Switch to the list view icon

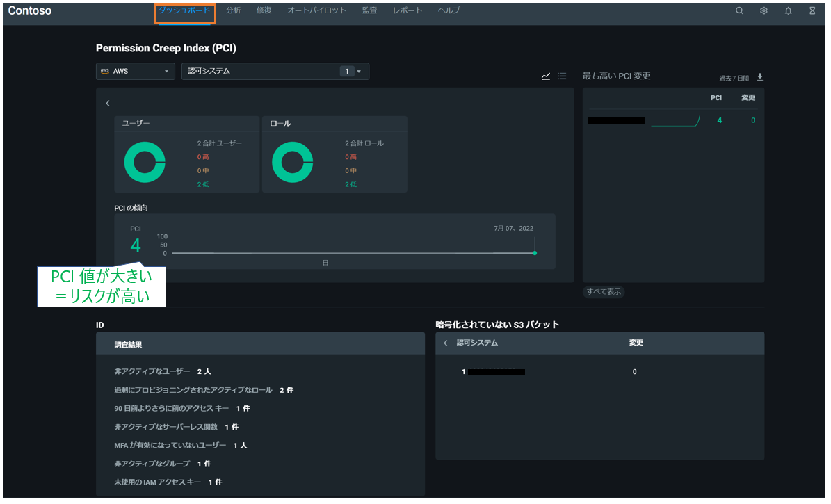tap(562, 76)
